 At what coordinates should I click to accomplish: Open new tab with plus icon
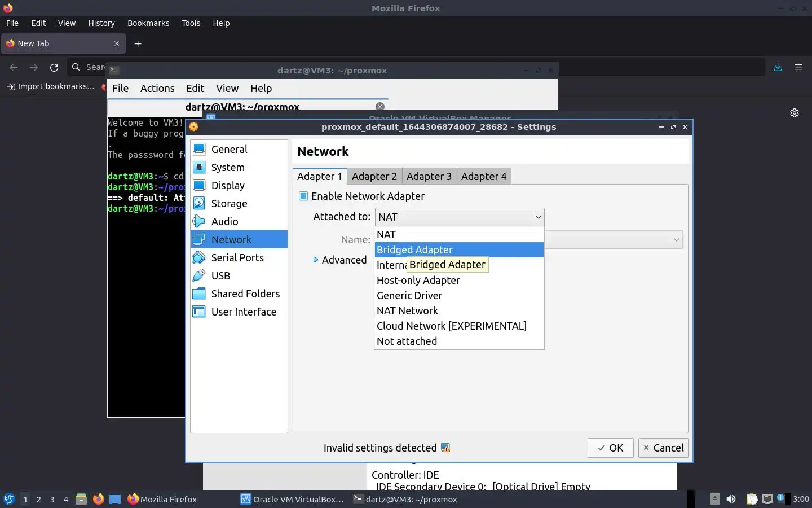click(x=138, y=43)
